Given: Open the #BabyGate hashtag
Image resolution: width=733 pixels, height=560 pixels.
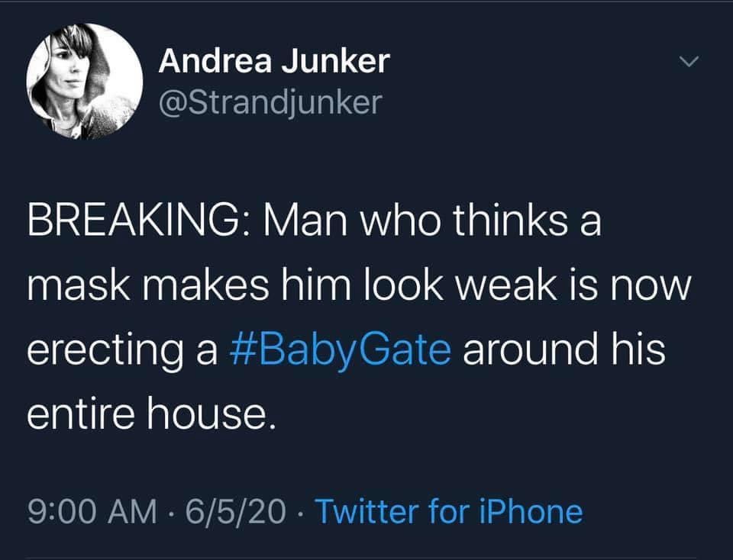Looking at the screenshot, I should [341, 349].
